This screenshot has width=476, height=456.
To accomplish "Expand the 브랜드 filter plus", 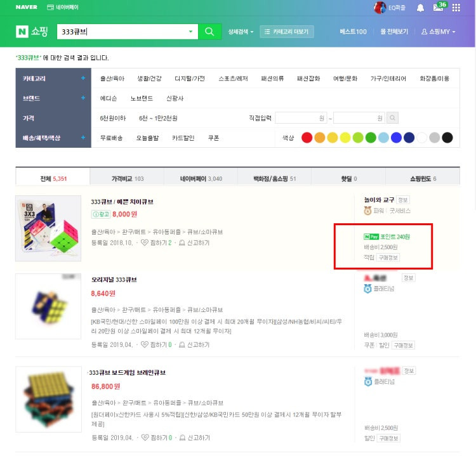I will [83, 98].
